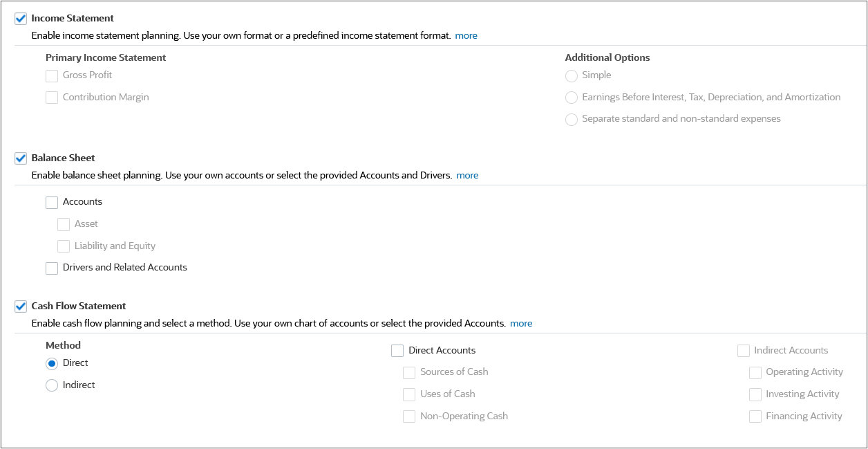Screen dimensions: 868x449
Task: Enable the Uses of Cash checkbox
Action: pyautogui.click(x=409, y=394)
